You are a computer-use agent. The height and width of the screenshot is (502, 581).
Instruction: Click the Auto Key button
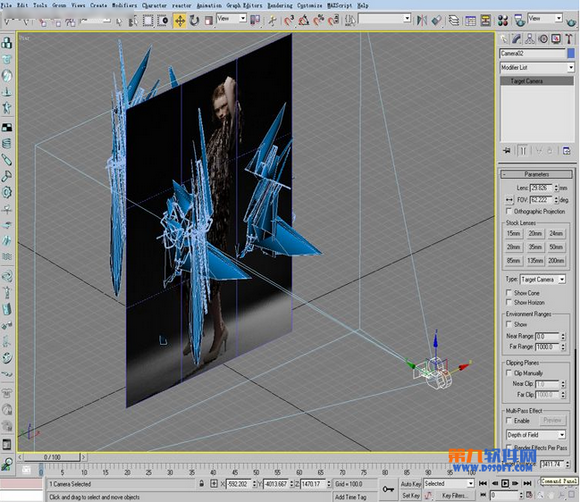pos(411,483)
